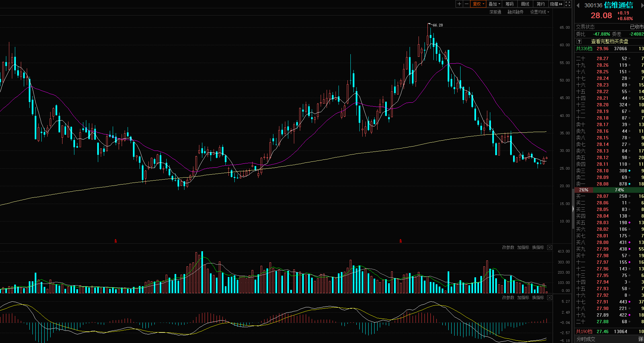Viewport: 644px width, 343px height.
Task: Click 改参数 in the volume panel
Action: pyautogui.click(x=508, y=247)
